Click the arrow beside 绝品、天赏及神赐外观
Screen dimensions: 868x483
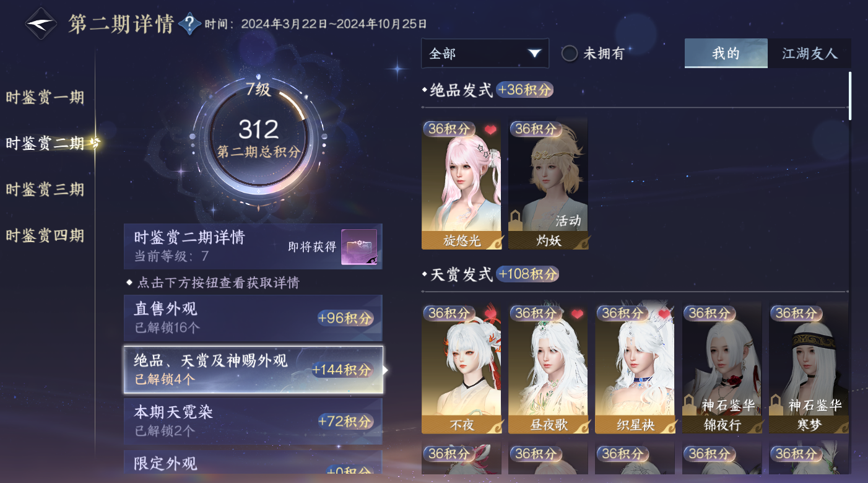click(x=386, y=370)
